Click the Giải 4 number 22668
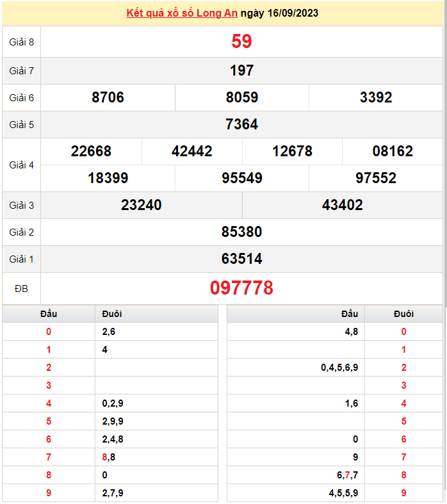Screen dimensions: 447x504 (91, 151)
